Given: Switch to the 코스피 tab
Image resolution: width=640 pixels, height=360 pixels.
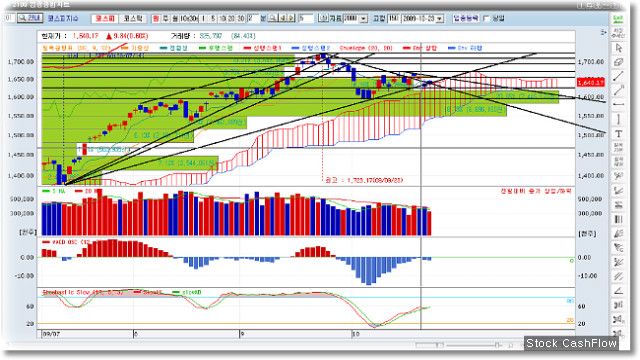Looking at the screenshot, I should (104, 18).
